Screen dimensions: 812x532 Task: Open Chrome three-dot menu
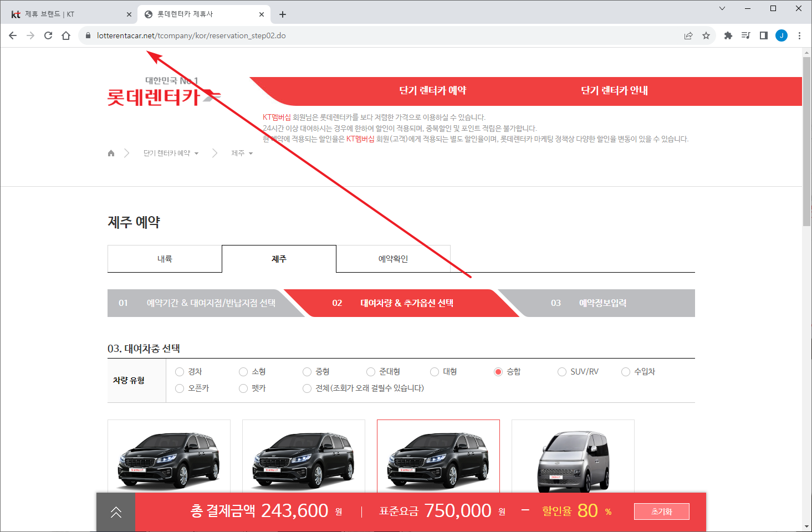[799, 35]
